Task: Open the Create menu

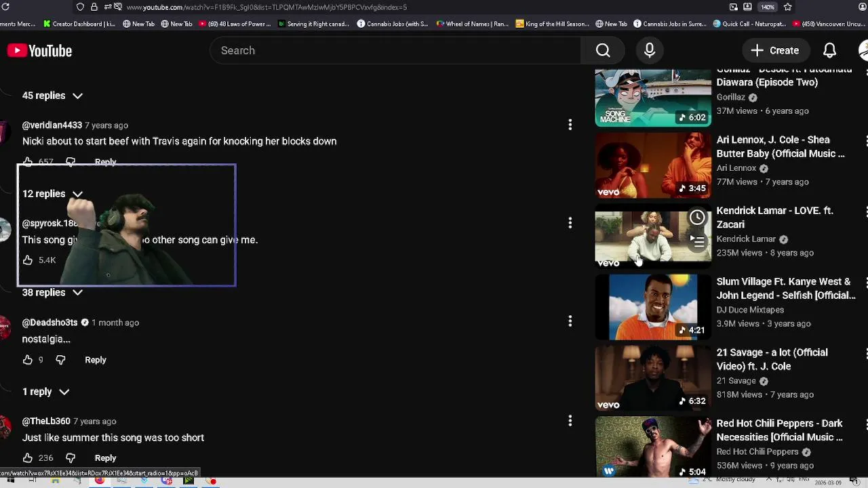Action: [775, 50]
